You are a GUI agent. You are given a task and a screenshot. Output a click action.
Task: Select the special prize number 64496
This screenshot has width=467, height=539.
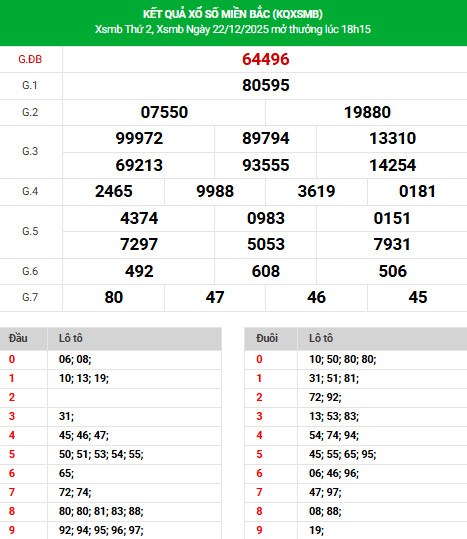click(x=266, y=59)
